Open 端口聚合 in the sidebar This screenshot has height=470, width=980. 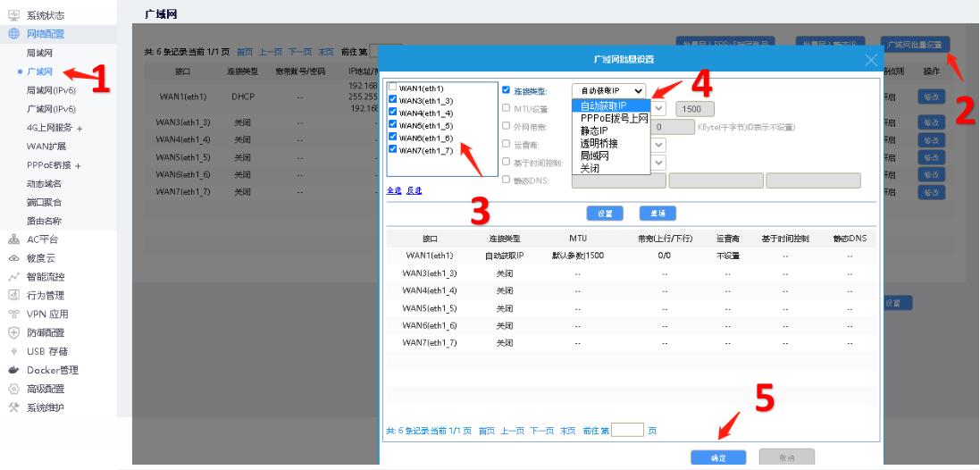click(x=44, y=203)
